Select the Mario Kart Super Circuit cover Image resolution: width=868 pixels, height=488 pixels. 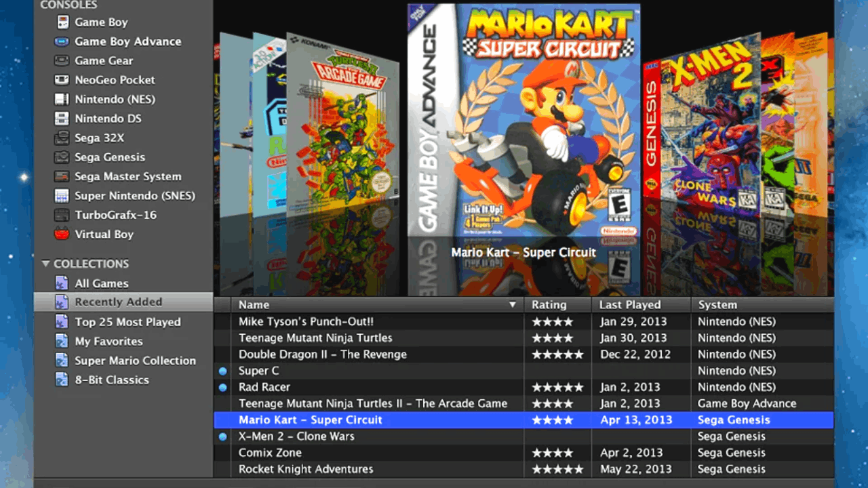click(524, 120)
